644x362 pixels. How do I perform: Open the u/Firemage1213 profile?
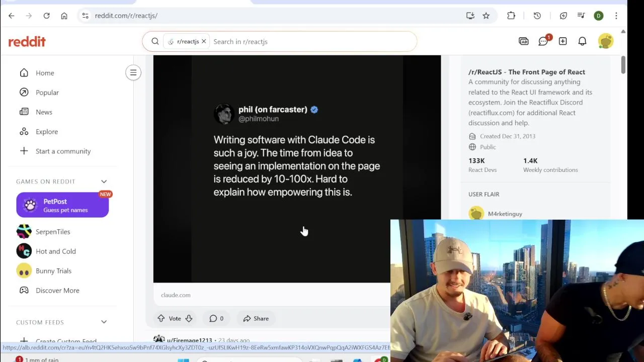[189, 340]
